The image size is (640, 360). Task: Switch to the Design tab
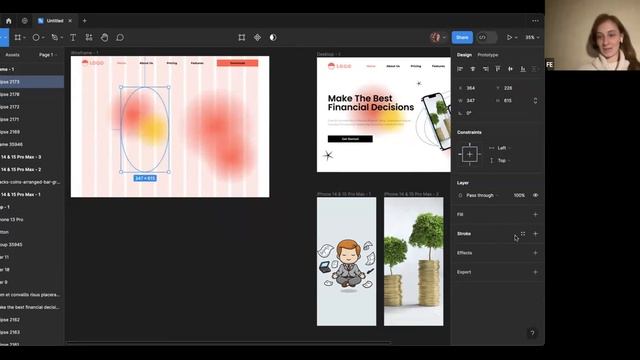(464, 55)
